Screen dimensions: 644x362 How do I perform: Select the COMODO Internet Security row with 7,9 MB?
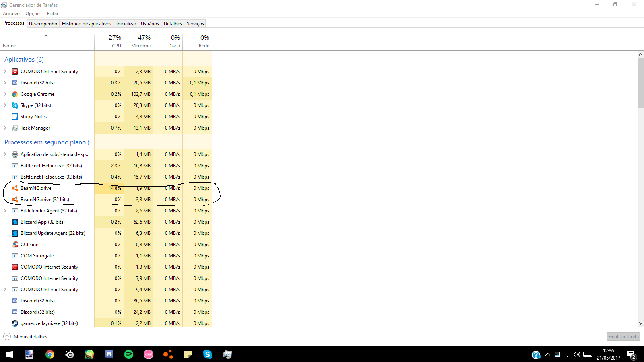point(106,278)
